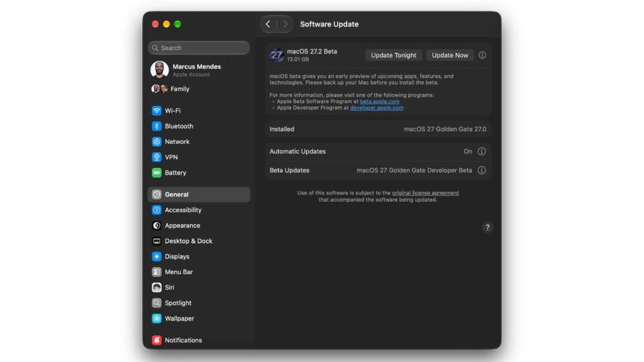Open Accessibility icon in sidebar
Image resolution: width=644 pixels, height=362 pixels.
tap(157, 210)
